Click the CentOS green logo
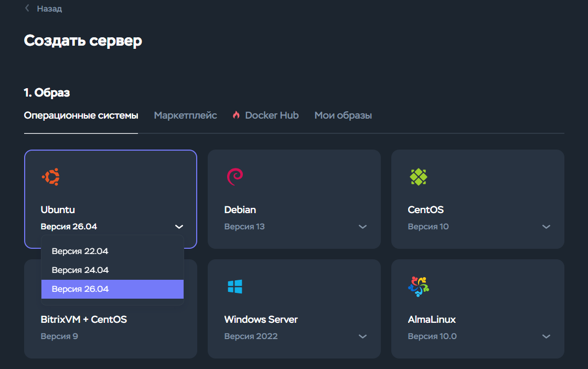Viewport: 588px width, 369px height. 419,177
